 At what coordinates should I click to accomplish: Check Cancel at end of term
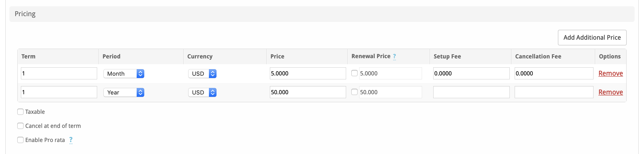(20, 126)
